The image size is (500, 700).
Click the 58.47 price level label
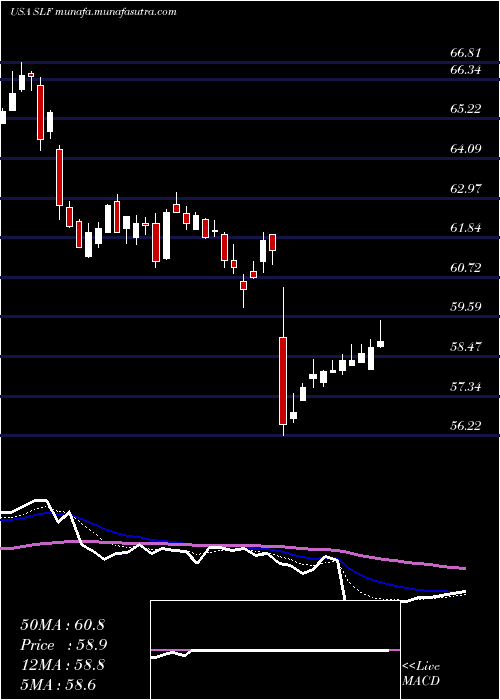[466, 347]
